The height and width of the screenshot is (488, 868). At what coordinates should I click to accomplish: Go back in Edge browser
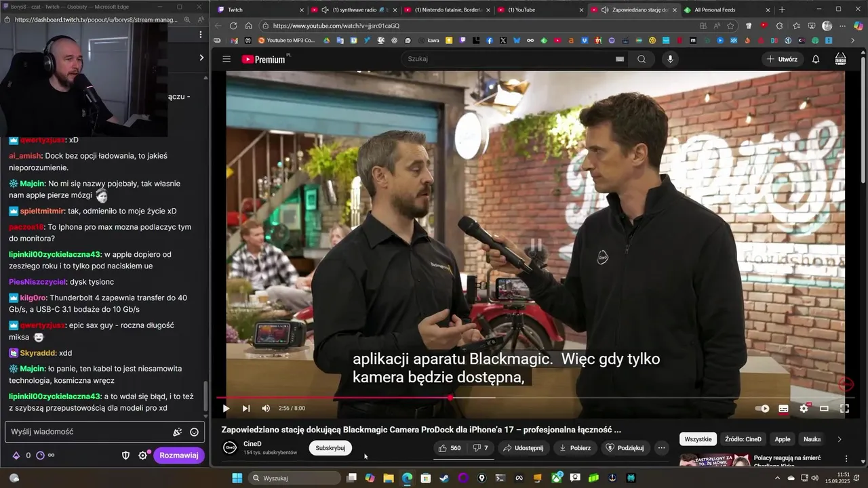(218, 26)
